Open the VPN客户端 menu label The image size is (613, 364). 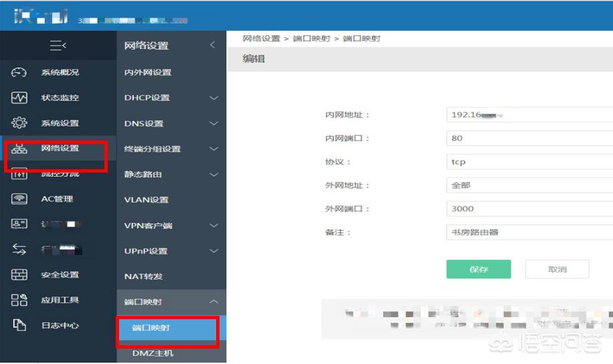[x=148, y=225]
